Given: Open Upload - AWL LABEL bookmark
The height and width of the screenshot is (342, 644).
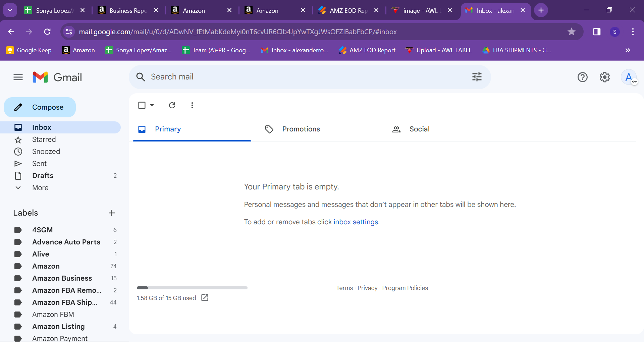Looking at the screenshot, I should (x=438, y=50).
